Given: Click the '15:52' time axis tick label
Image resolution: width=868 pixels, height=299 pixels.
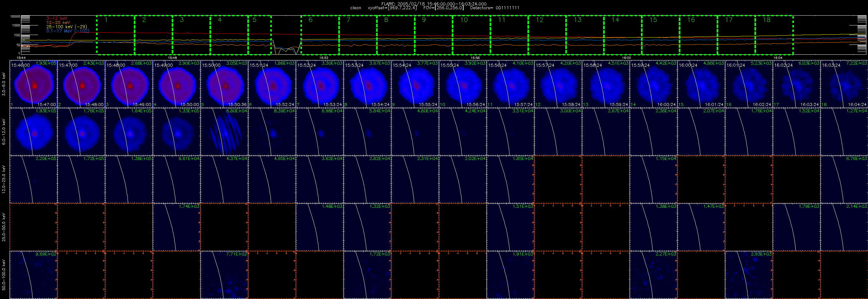Looking at the screenshot, I should 324,58.
